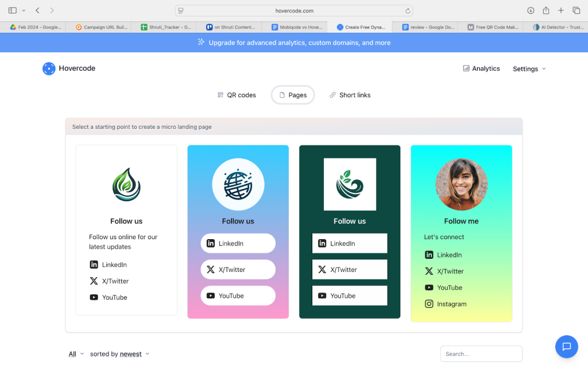Click the Search input field
588x368 pixels.
pyautogui.click(x=481, y=354)
